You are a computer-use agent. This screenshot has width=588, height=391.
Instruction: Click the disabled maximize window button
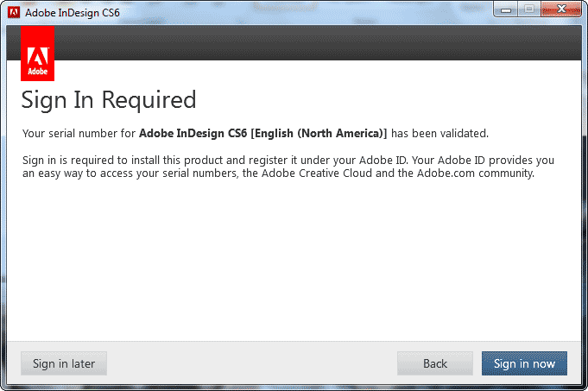coord(529,9)
